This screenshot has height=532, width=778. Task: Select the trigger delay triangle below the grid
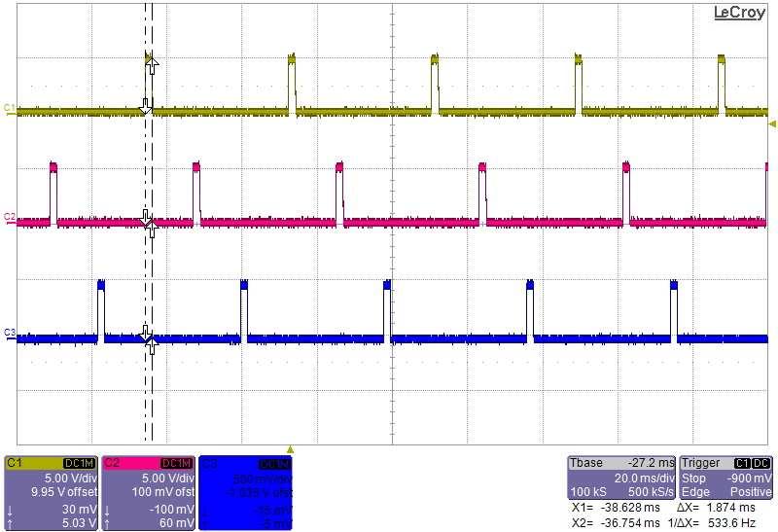(291, 449)
